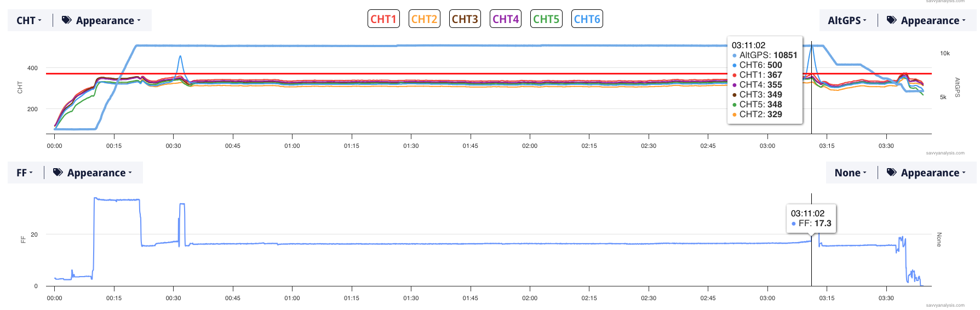Click tag icon beside None Appearance
The width and height of the screenshot is (980, 310).
[x=891, y=173]
